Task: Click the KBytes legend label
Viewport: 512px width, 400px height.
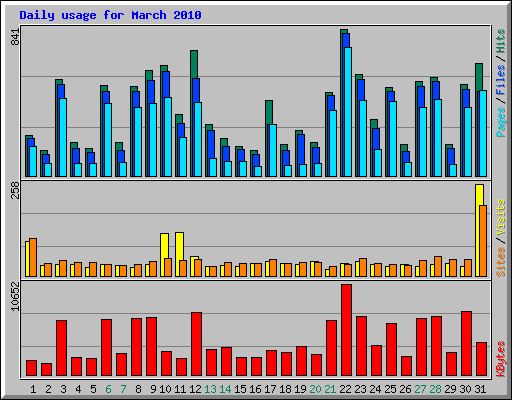Action: (501, 359)
